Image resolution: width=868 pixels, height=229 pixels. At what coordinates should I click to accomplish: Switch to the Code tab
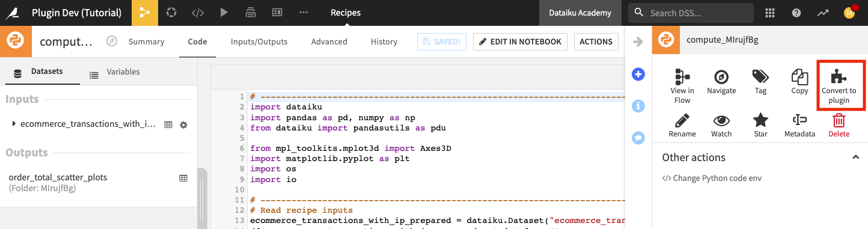pos(197,41)
